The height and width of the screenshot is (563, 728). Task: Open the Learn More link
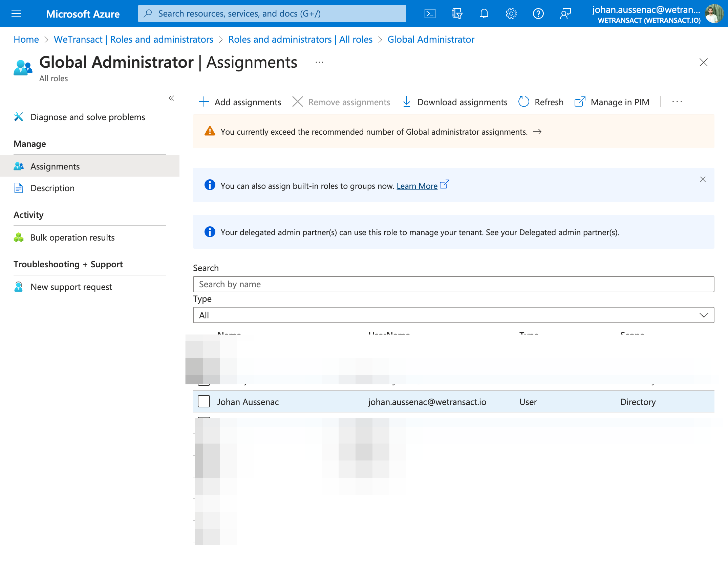[x=423, y=186]
